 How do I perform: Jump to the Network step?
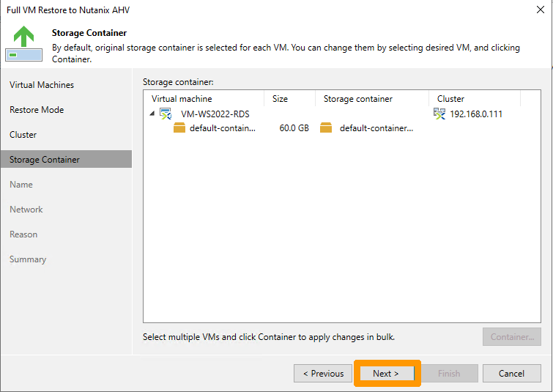[26, 210]
